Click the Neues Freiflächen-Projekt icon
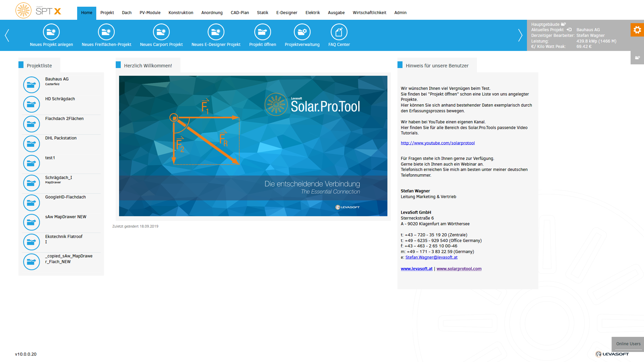 pyautogui.click(x=106, y=32)
